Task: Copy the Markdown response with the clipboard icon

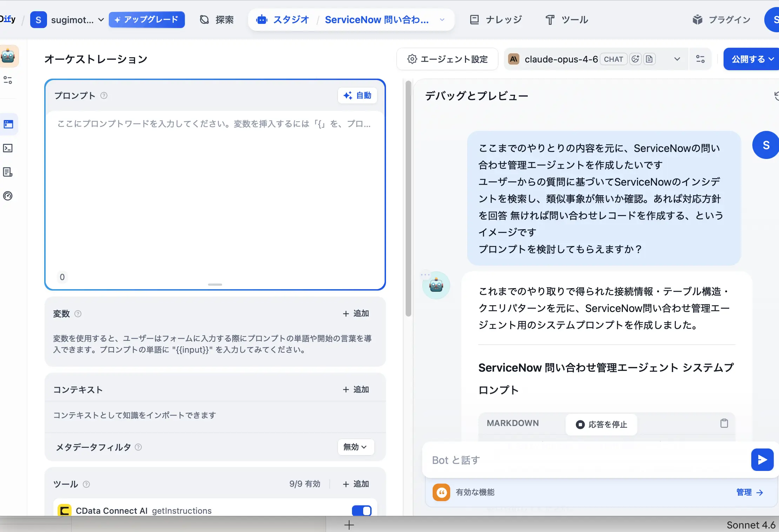Action: coord(724,423)
